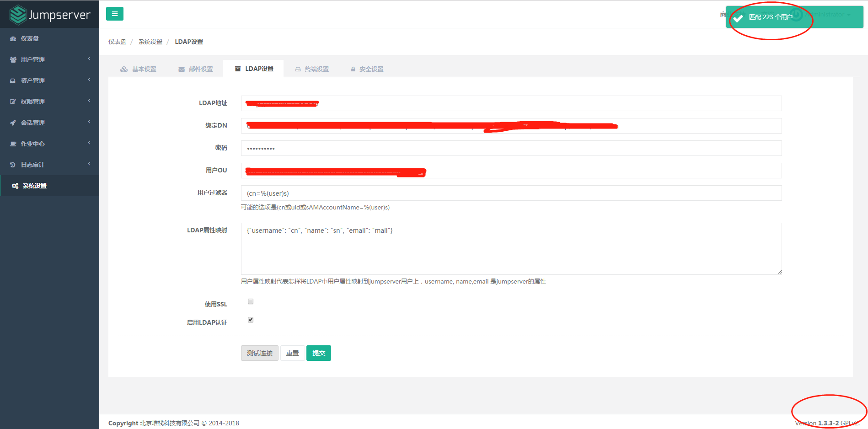Click the 测试连接 button
The height and width of the screenshot is (429, 868).
tap(259, 353)
